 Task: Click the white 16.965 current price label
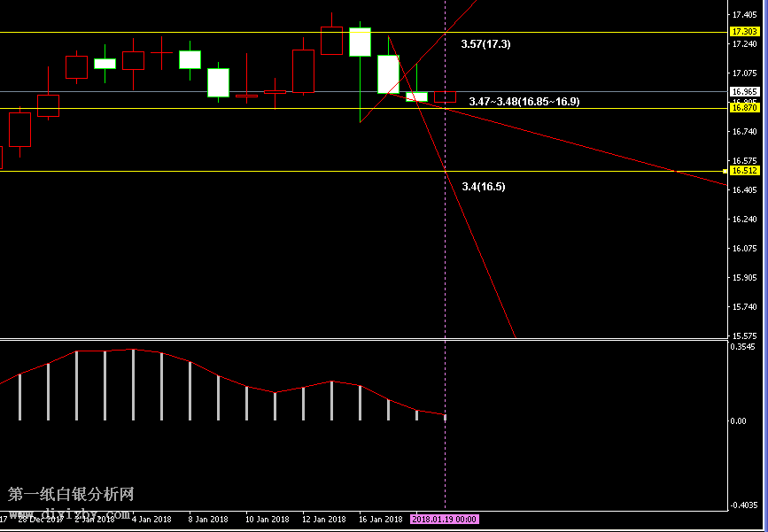743,91
